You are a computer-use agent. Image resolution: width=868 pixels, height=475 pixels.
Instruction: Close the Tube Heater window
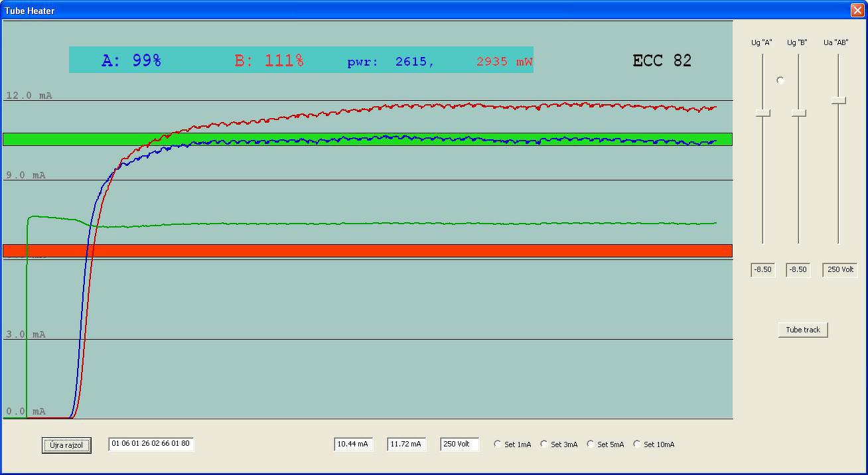857,10
